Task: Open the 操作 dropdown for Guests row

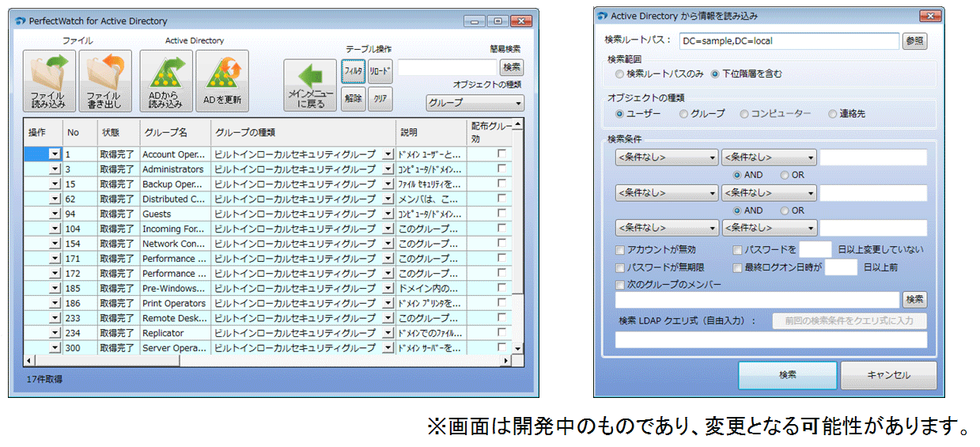Action: pyautogui.click(x=55, y=214)
